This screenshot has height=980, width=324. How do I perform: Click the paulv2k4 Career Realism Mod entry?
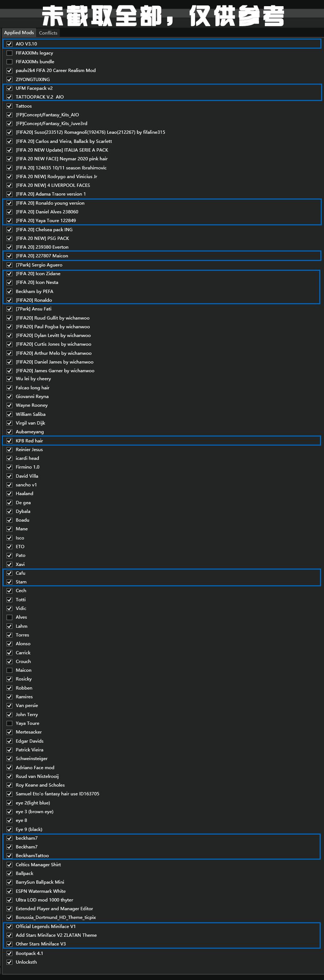56,71
